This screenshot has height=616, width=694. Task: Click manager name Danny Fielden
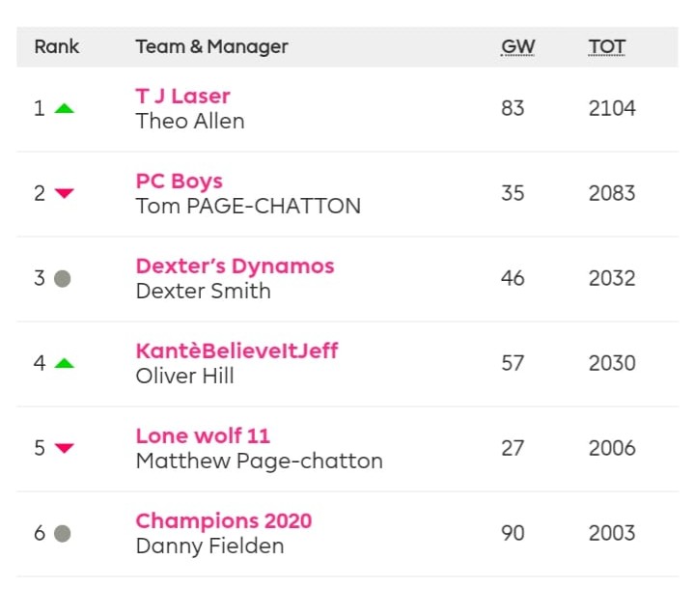click(x=209, y=546)
